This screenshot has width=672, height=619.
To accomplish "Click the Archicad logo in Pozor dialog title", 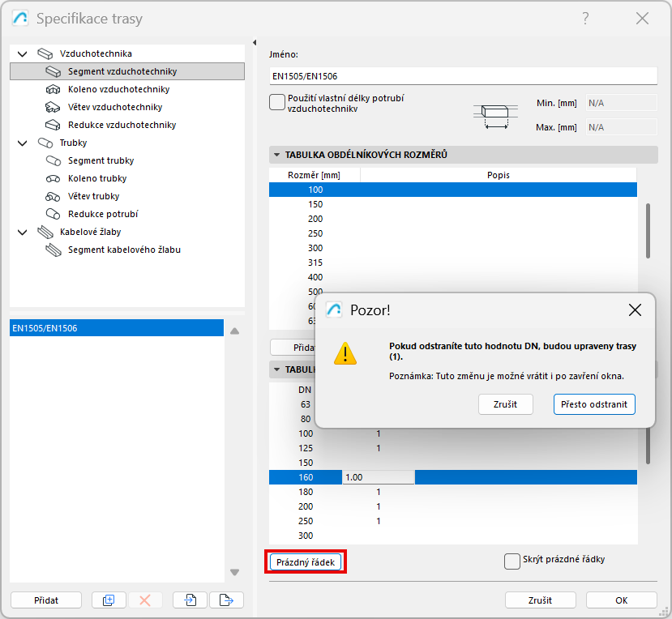I will (x=334, y=309).
